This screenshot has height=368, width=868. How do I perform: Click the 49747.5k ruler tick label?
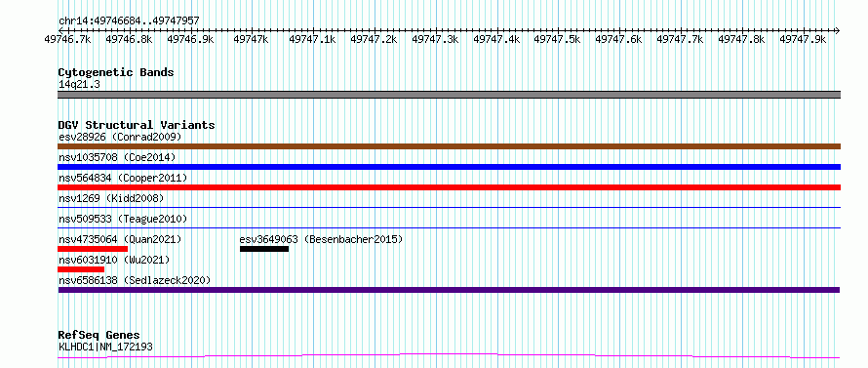(557, 39)
